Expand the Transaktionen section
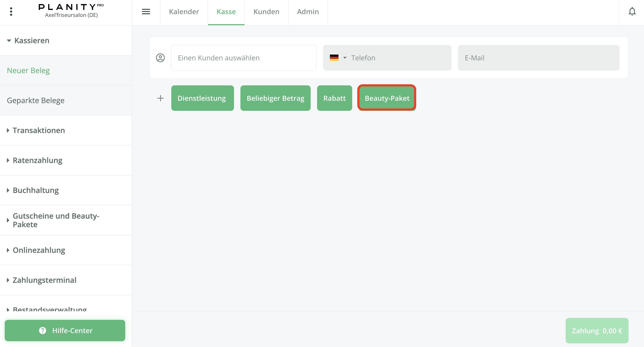This screenshot has height=347, width=644. pyautogui.click(x=39, y=130)
